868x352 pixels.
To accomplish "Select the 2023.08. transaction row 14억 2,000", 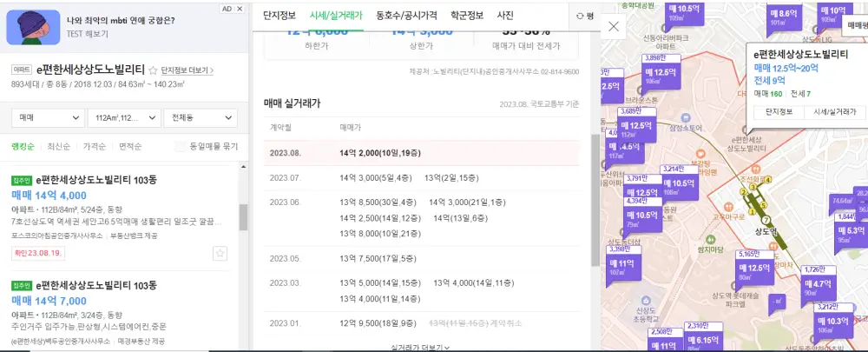I will tap(422, 153).
